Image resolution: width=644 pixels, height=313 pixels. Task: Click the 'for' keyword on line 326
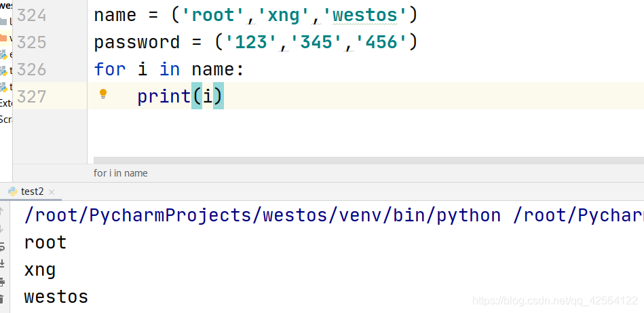click(110, 69)
